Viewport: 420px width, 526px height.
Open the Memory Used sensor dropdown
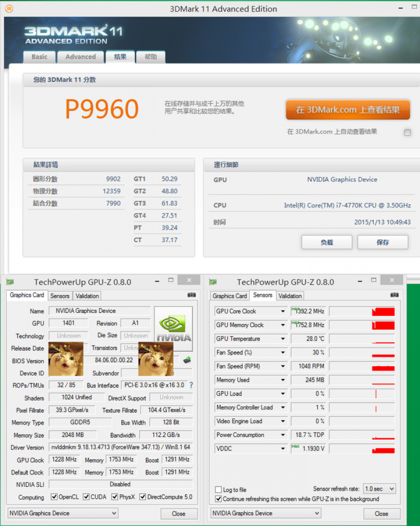(x=283, y=380)
